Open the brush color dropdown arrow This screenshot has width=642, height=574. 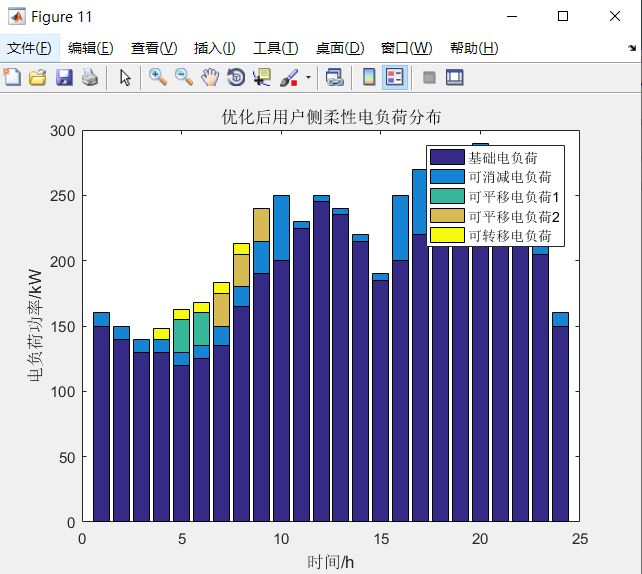coord(308,77)
